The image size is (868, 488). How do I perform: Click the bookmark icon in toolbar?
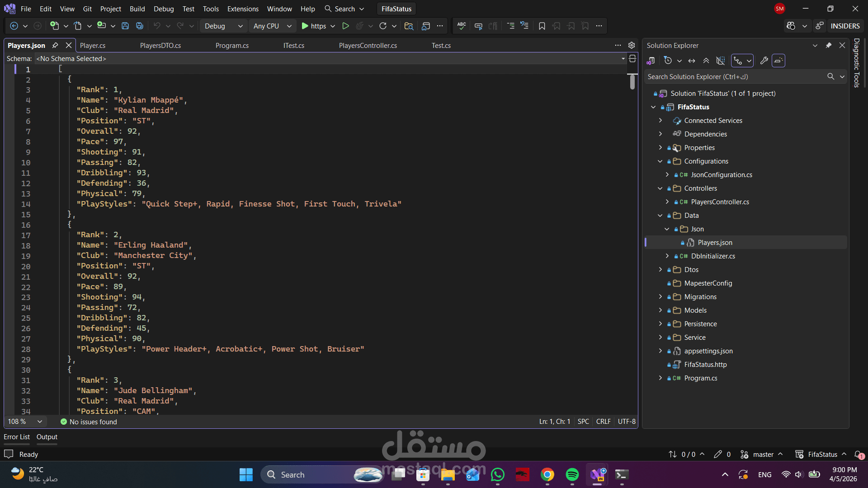pyautogui.click(x=542, y=26)
